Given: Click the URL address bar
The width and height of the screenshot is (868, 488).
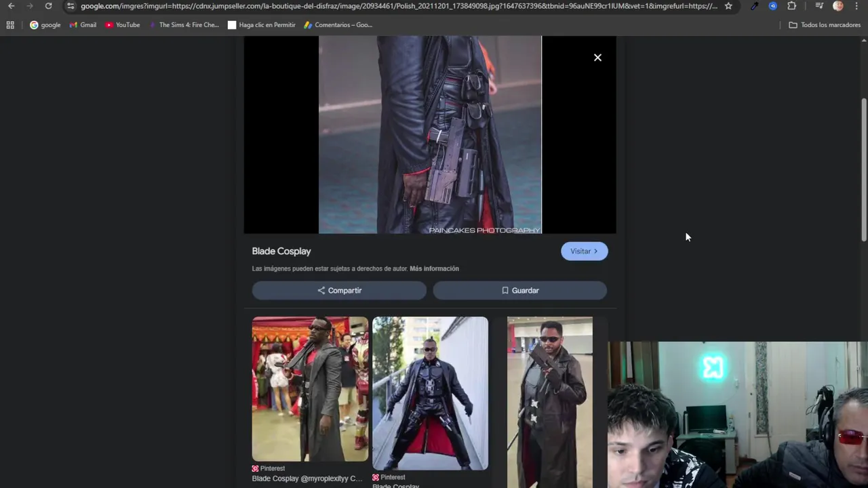Looking at the screenshot, I should [399, 6].
